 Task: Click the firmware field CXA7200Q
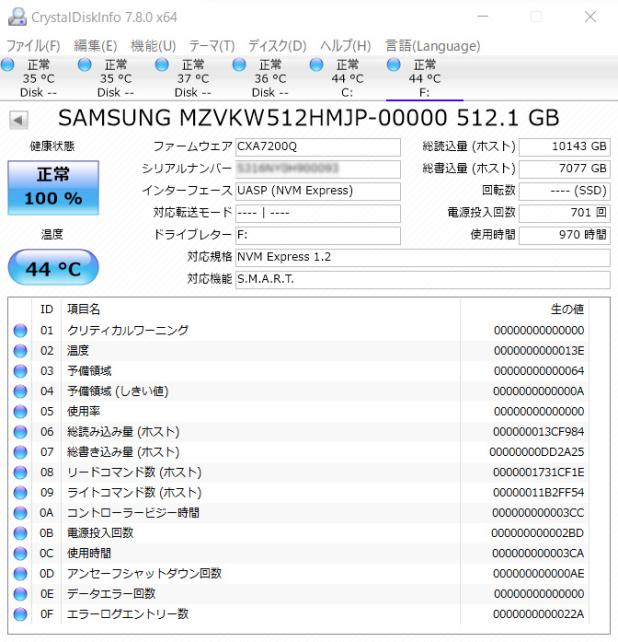click(x=318, y=147)
